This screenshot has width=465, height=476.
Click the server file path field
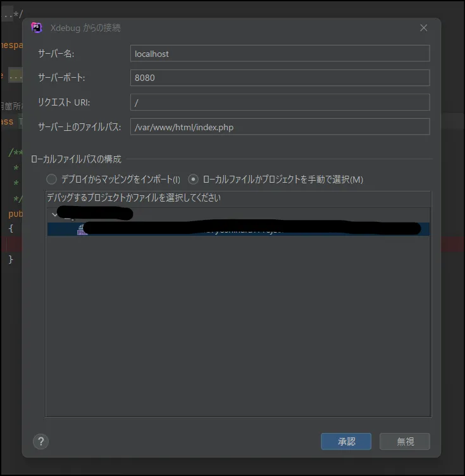click(x=280, y=126)
